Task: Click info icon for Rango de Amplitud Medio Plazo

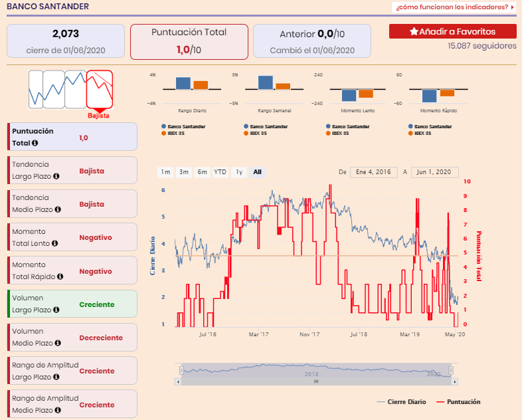Action: 58,410
